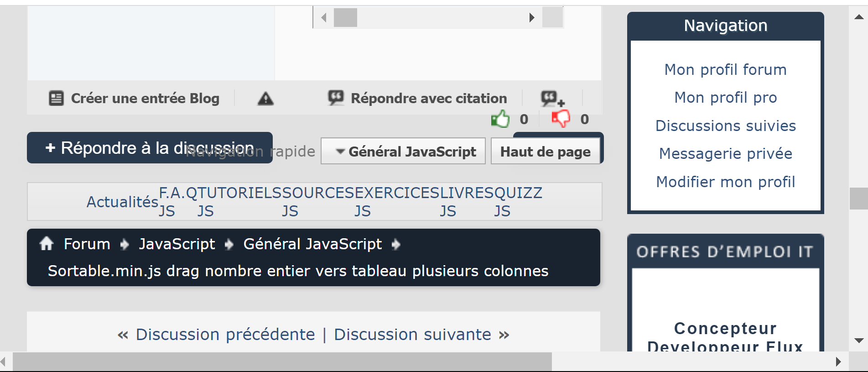Open Actualités menu item
Image resolution: width=868 pixels, height=372 pixels.
(122, 202)
